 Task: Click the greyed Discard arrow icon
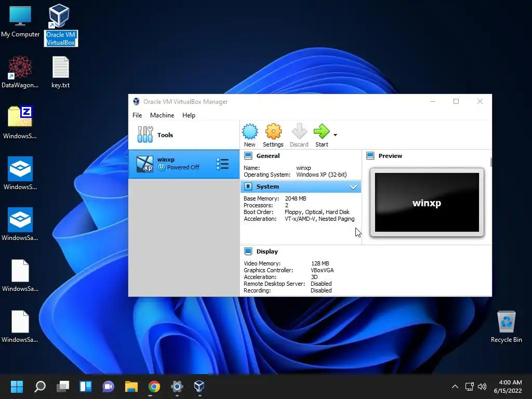coord(299,135)
